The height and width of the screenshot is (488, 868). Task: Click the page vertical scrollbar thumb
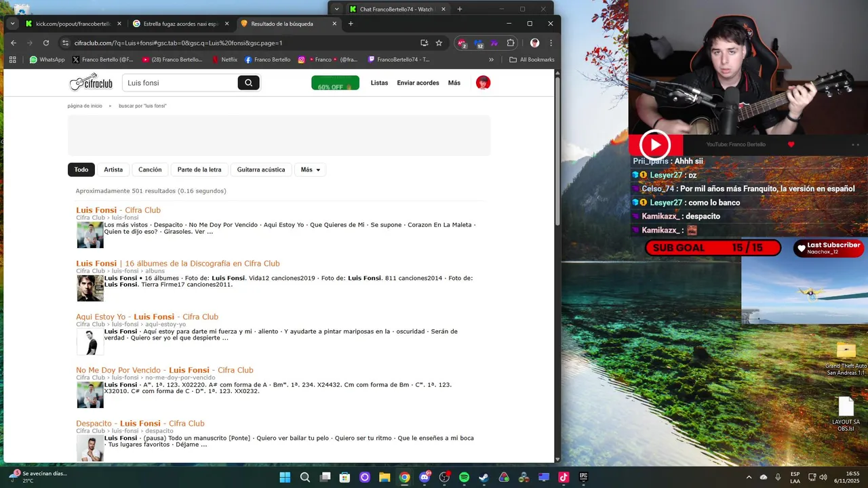pyautogui.click(x=557, y=152)
